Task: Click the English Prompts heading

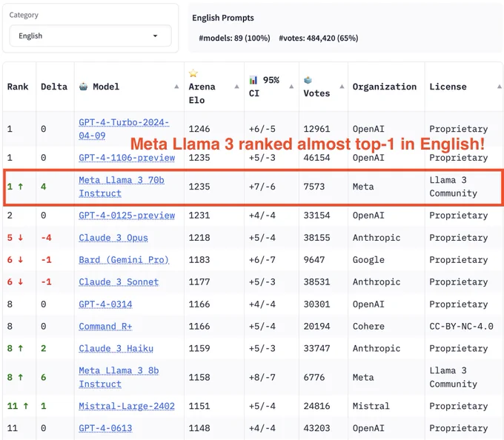Action: click(x=223, y=18)
